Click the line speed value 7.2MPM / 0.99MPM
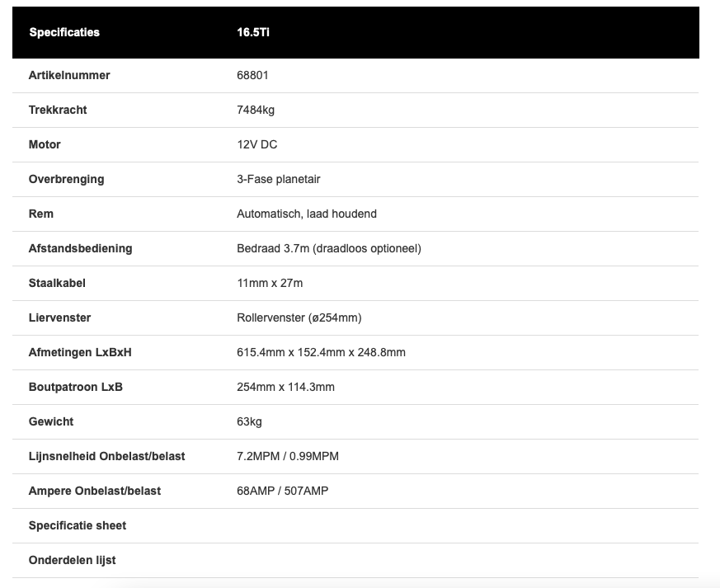The image size is (720, 588). tap(288, 456)
